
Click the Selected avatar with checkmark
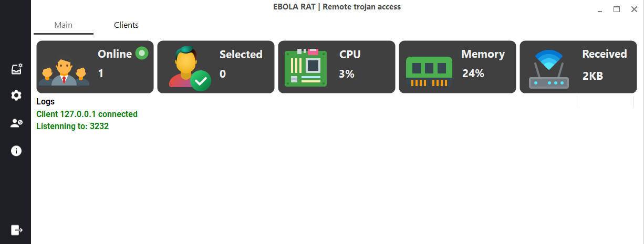point(189,68)
